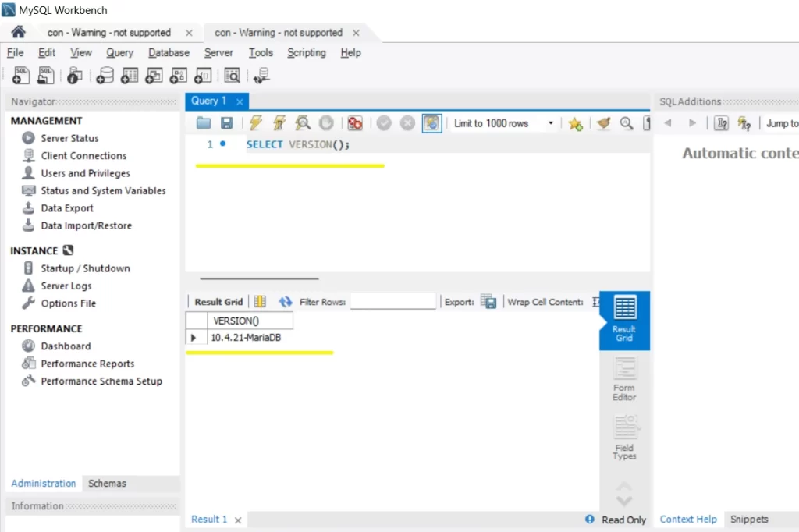Toggle automatic context help icon

[x=721, y=122]
